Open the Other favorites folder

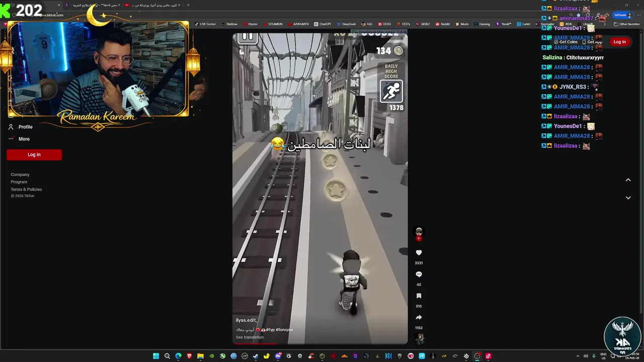[627, 24]
